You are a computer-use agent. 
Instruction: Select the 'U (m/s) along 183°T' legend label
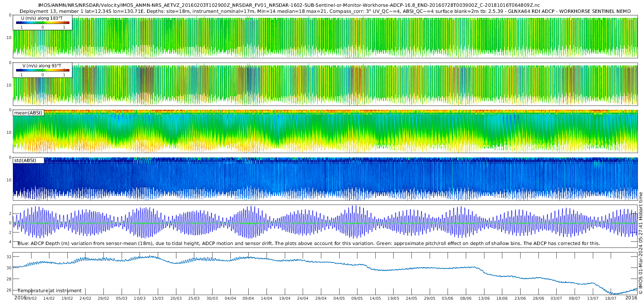(42, 18)
